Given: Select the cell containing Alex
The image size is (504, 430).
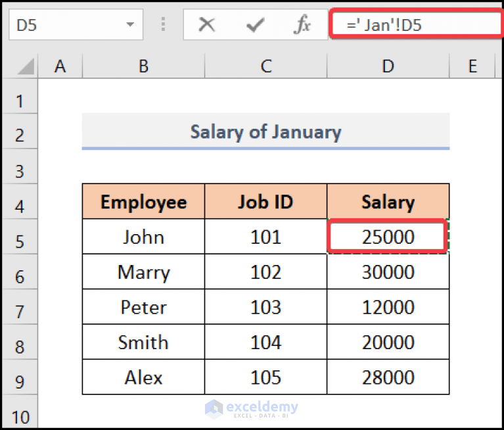Looking at the screenshot, I should 143,377.
